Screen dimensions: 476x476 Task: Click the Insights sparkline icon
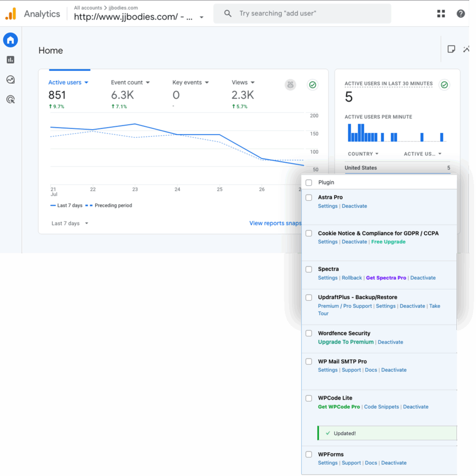coord(466,49)
